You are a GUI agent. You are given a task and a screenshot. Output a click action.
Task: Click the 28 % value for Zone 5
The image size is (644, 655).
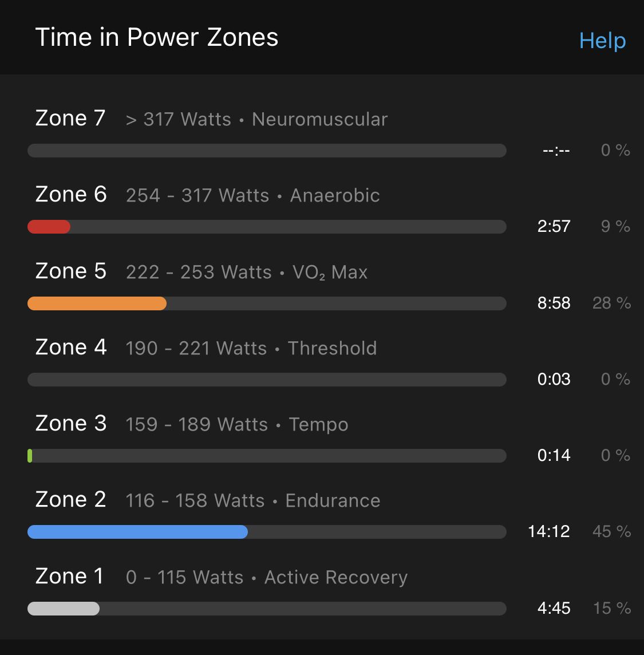[x=611, y=303]
